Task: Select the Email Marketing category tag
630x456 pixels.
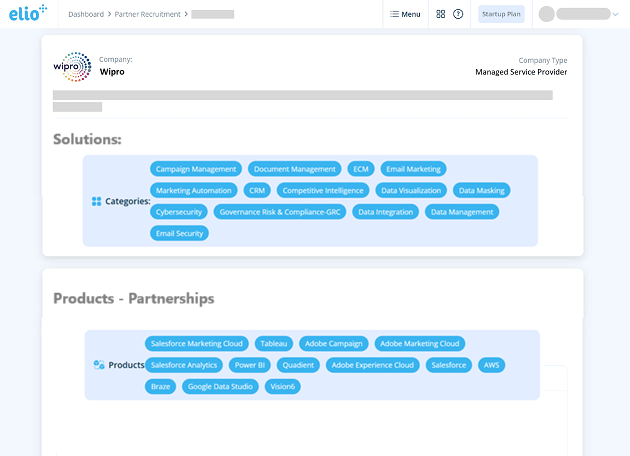Action: (x=413, y=169)
